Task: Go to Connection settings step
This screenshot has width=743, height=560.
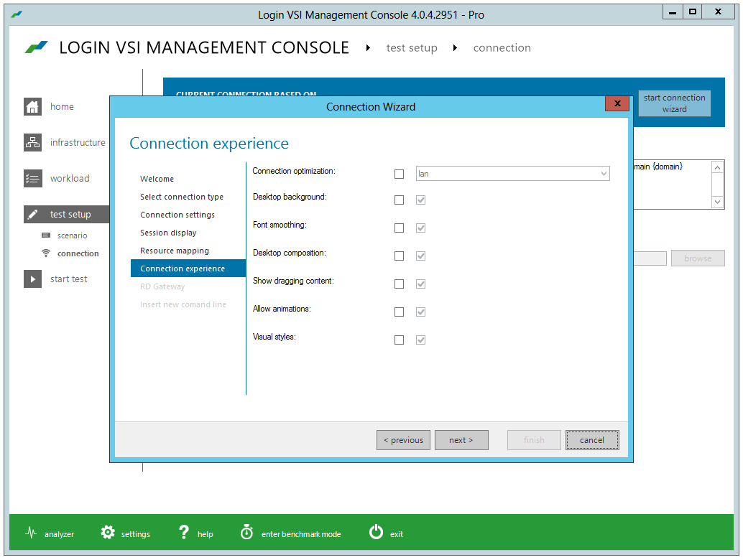Action: tap(177, 215)
